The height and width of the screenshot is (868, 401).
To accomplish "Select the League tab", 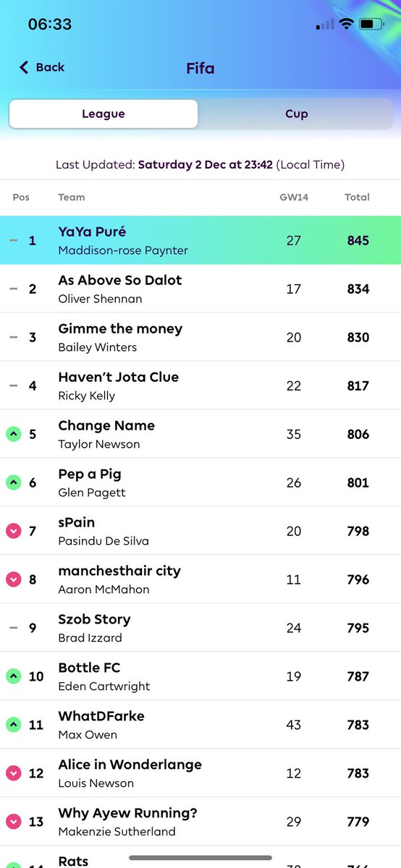I will click(x=104, y=114).
